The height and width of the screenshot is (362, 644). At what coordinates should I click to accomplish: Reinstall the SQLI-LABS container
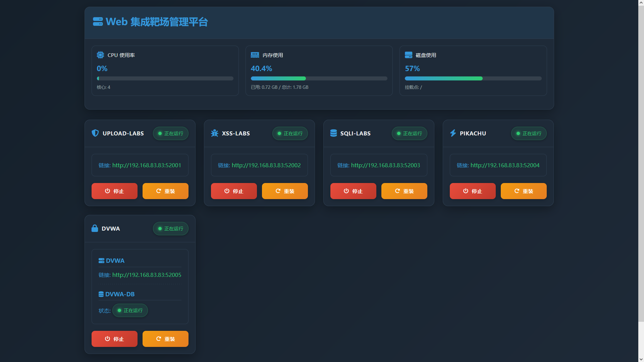(x=404, y=191)
